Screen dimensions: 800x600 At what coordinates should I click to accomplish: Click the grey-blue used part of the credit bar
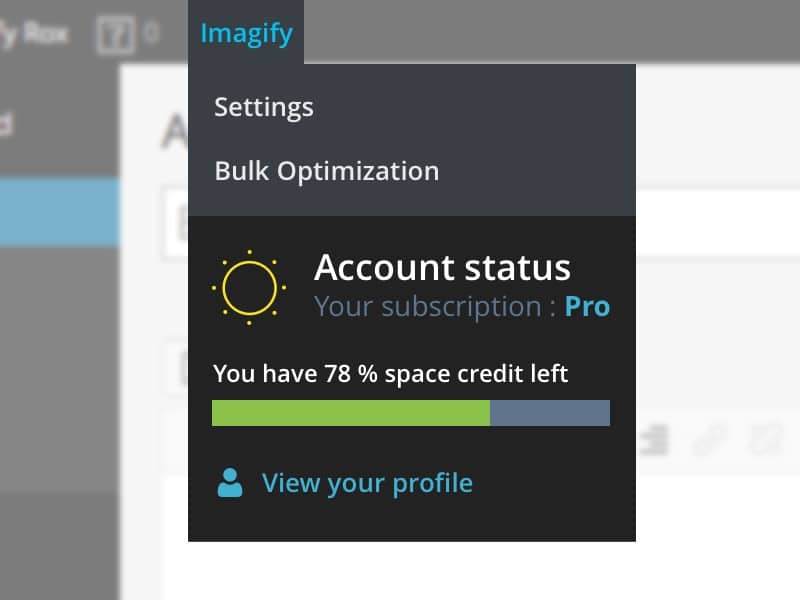click(x=550, y=413)
